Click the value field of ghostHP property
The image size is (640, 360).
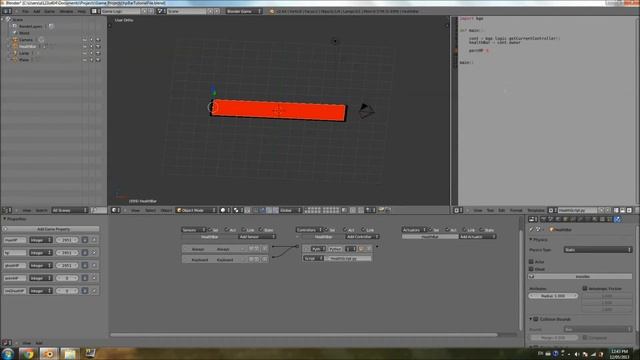click(67, 265)
